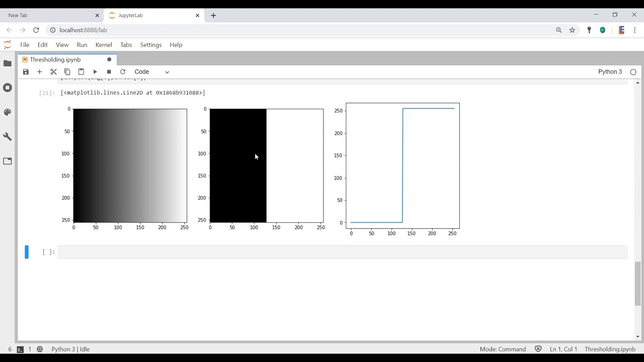Open the Settings menu

[151, 45]
